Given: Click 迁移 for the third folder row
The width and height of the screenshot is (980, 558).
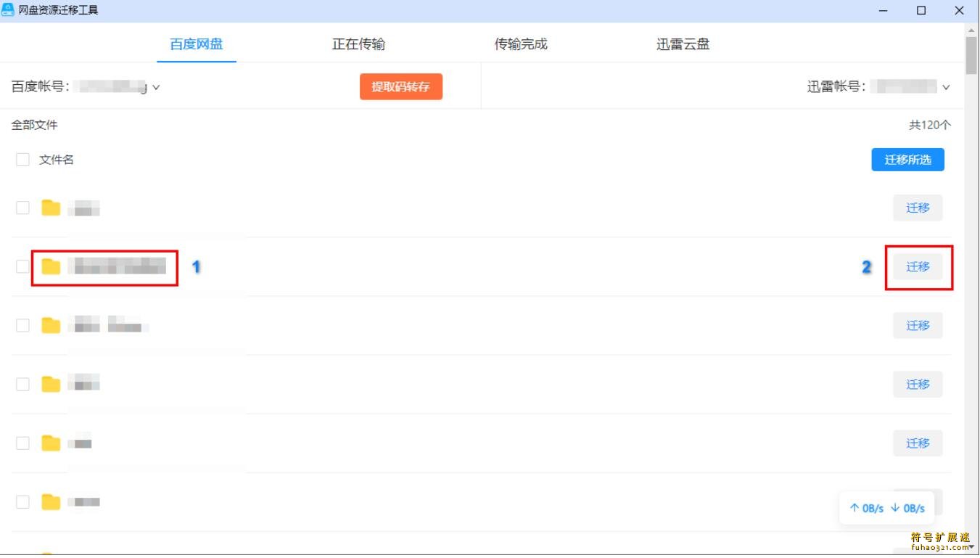Looking at the screenshot, I should tap(918, 326).
